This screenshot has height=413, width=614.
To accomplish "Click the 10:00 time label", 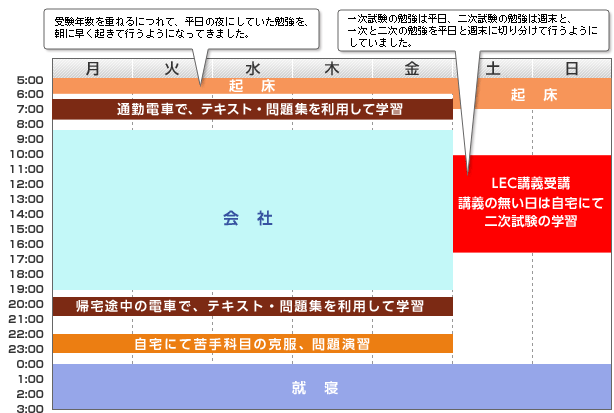I will (27, 154).
